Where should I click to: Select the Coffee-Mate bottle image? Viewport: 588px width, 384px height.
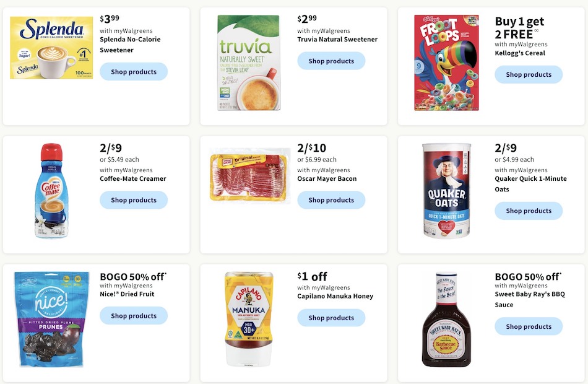click(x=52, y=191)
